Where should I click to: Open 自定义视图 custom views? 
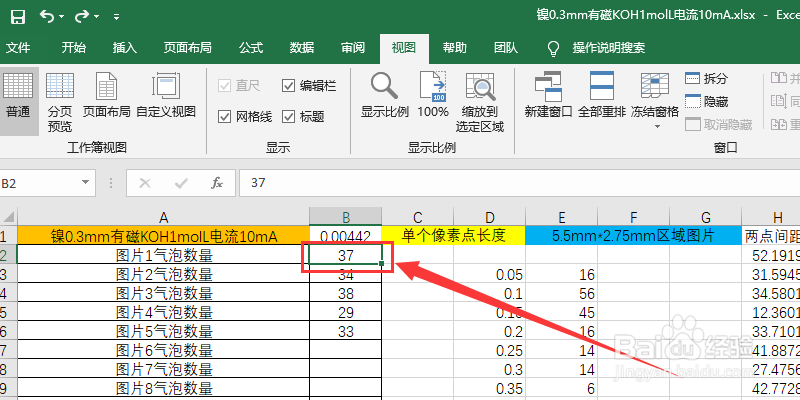[x=166, y=96]
